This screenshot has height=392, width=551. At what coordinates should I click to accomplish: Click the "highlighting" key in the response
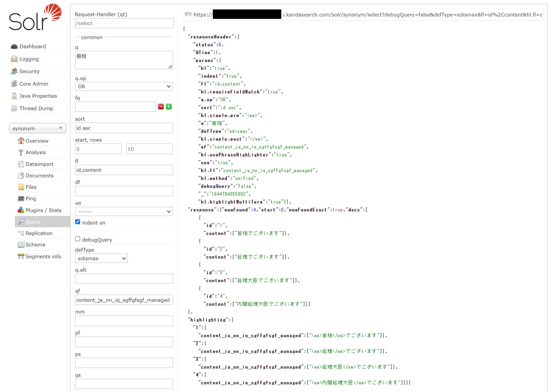pyautogui.click(x=208, y=320)
